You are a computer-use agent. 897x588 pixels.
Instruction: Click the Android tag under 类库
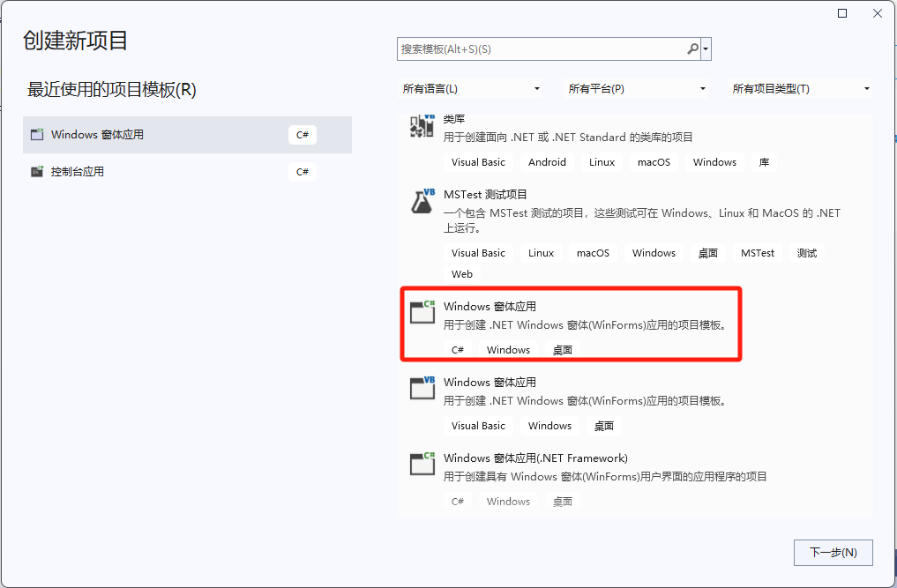click(547, 162)
